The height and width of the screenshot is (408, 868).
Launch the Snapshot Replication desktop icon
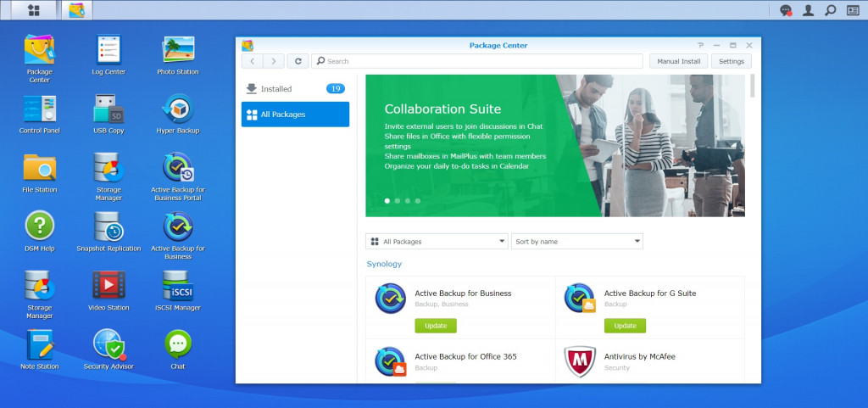click(108, 227)
